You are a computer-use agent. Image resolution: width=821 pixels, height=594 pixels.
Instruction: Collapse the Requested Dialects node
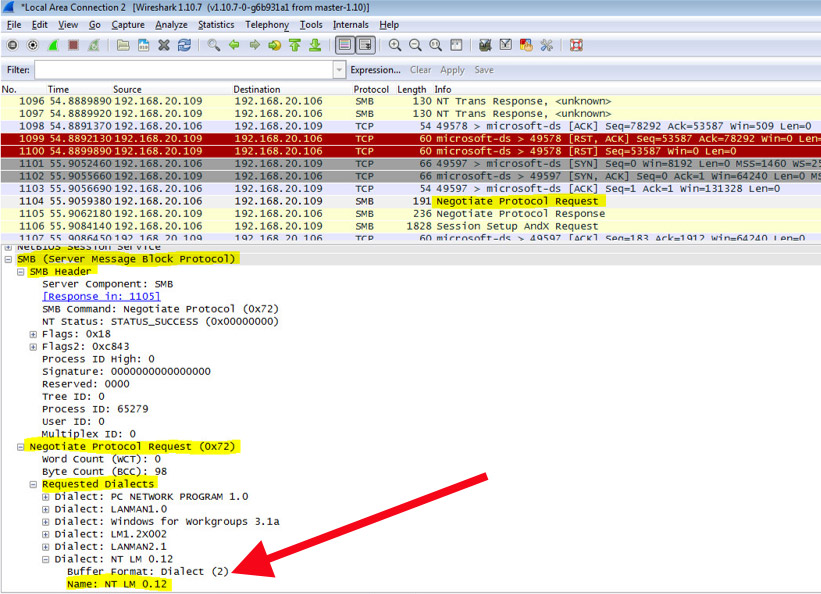click(33, 485)
